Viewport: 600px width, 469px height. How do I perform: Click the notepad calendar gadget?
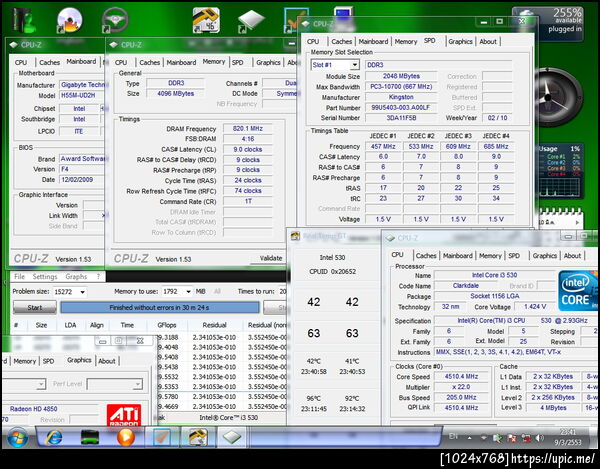point(561,218)
